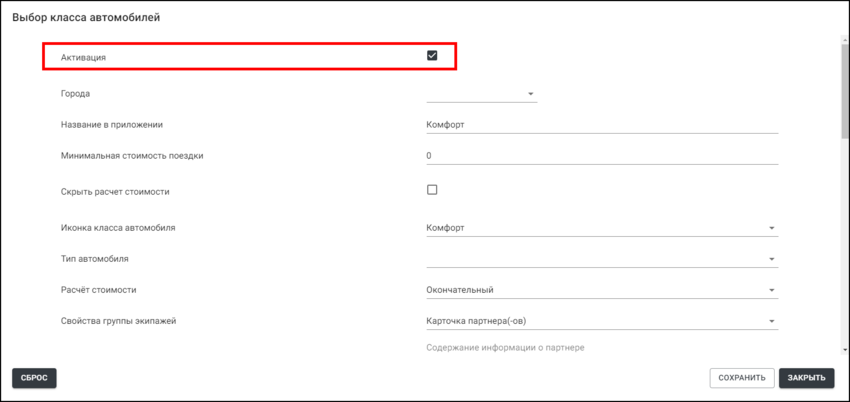Click the СОХРАНИТЬ button

[x=741, y=378]
